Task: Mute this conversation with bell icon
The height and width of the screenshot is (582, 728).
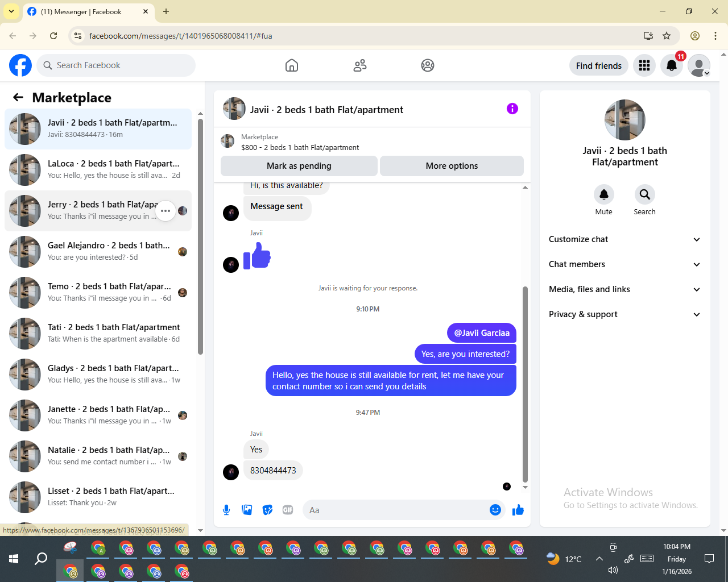Action: [x=604, y=194]
